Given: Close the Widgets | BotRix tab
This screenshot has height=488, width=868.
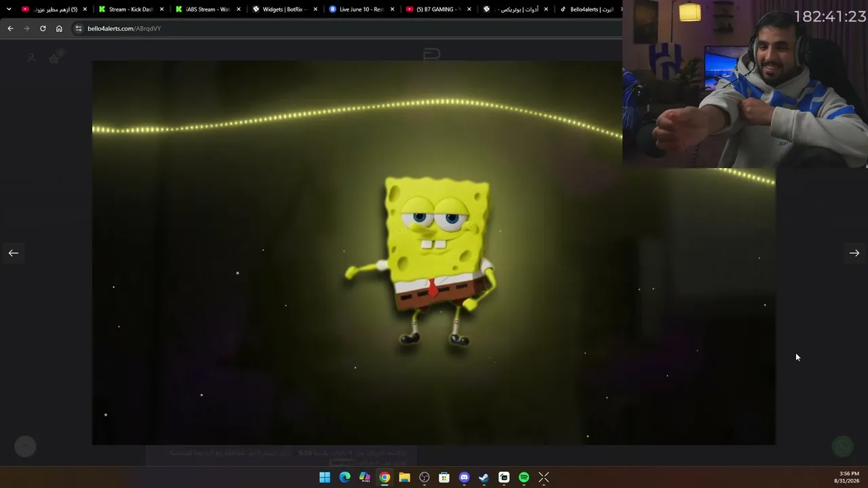Looking at the screenshot, I should coord(315,9).
